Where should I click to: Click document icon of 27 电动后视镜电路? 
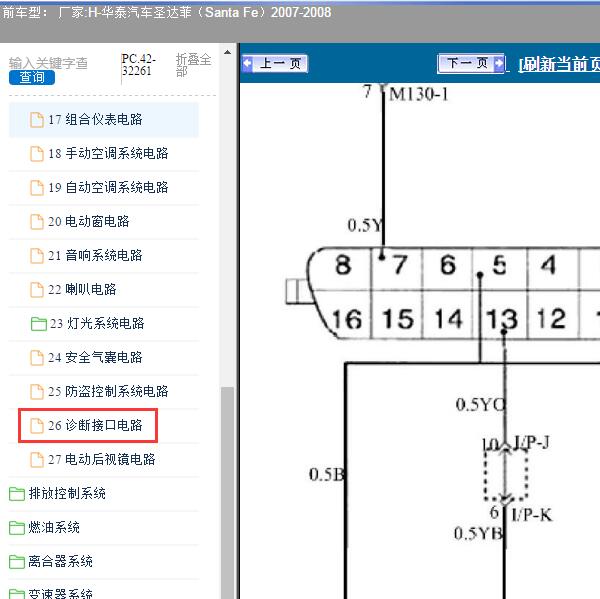[37, 460]
